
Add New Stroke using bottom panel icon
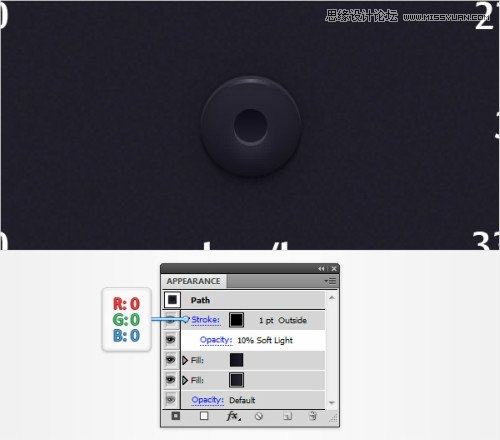point(175,416)
